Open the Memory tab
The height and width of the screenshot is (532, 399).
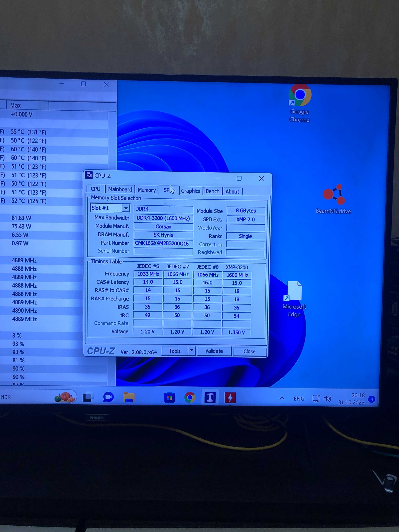click(x=147, y=190)
